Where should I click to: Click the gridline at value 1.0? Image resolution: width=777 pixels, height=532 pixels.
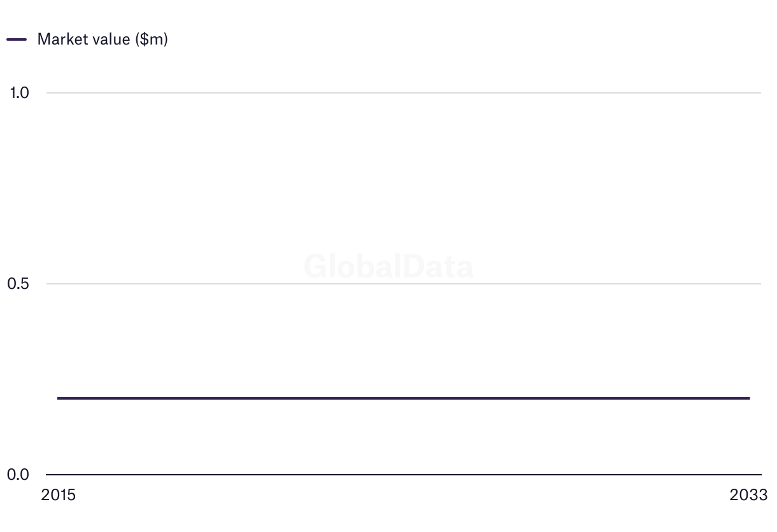tap(404, 93)
